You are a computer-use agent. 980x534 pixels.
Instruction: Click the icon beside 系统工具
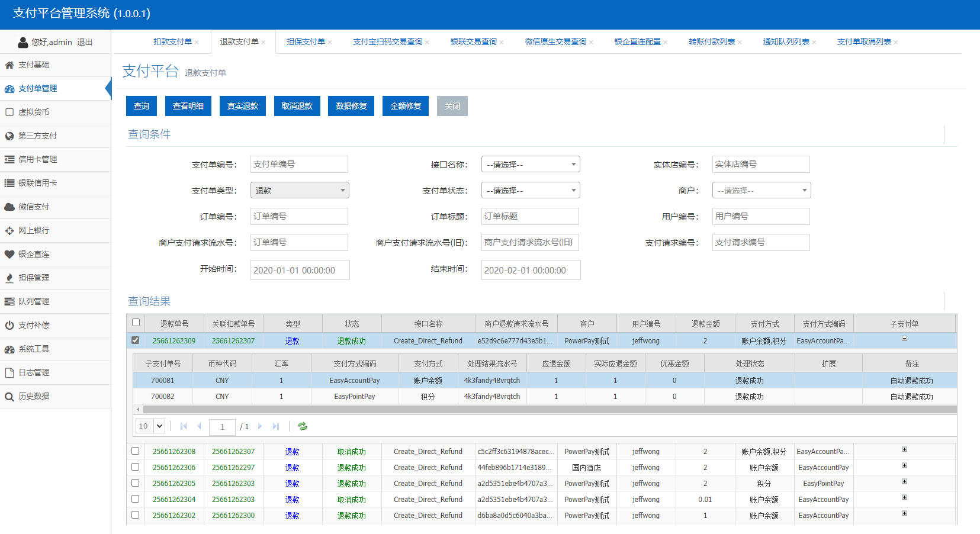pyautogui.click(x=9, y=349)
